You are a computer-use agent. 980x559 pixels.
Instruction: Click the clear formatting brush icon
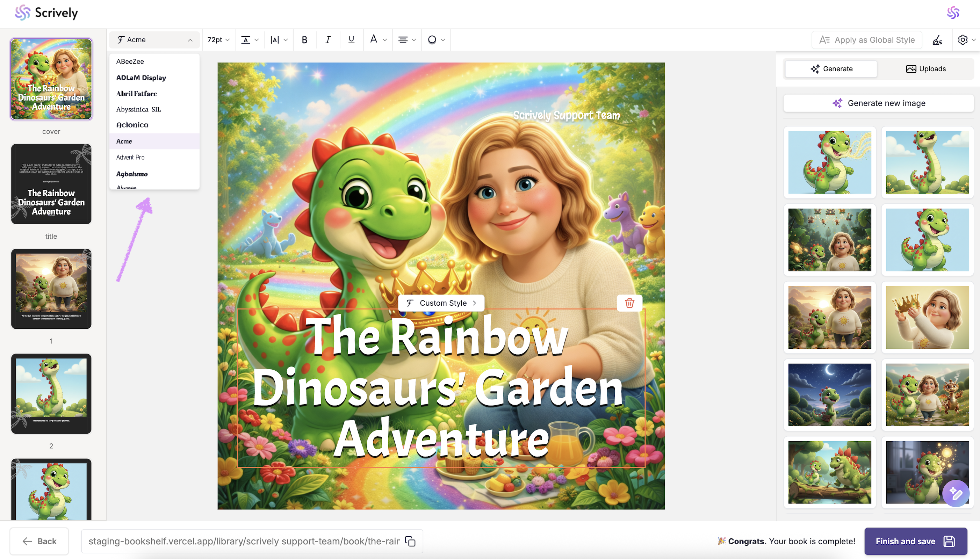(x=937, y=40)
